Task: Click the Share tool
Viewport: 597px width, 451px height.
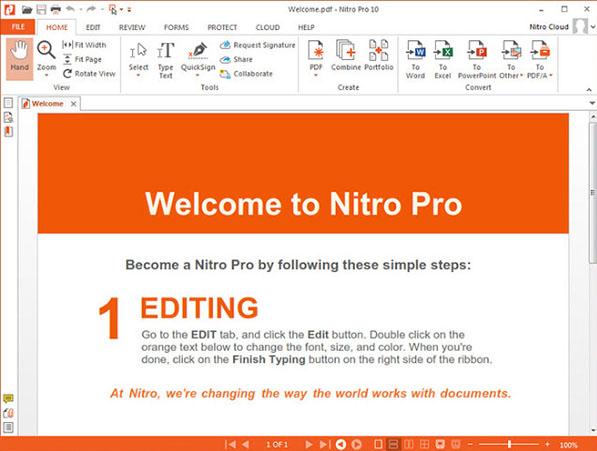Action: pyautogui.click(x=236, y=59)
